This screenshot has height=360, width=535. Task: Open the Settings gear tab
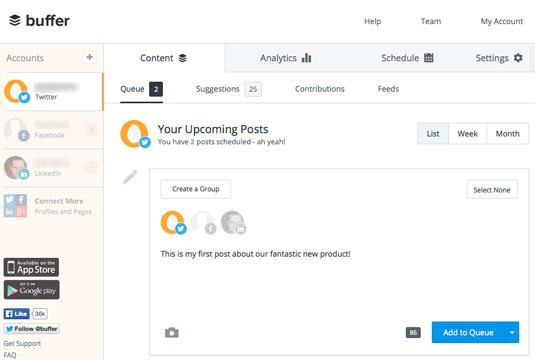point(499,58)
